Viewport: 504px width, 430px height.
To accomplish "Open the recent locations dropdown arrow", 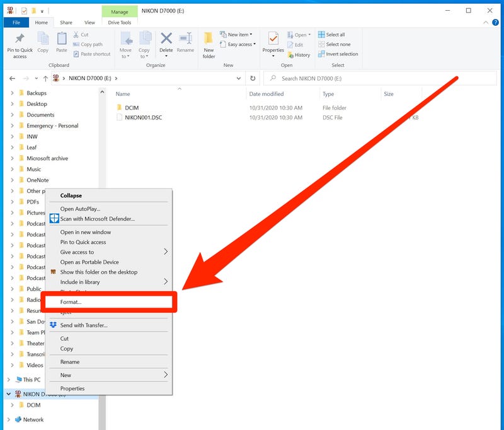I will click(x=37, y=78).
